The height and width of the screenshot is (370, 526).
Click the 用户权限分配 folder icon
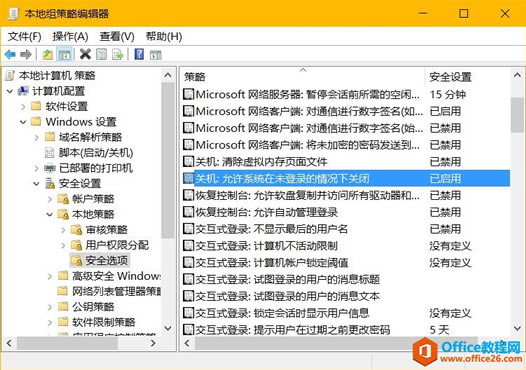pyautogui.click(x=76, y=245)
